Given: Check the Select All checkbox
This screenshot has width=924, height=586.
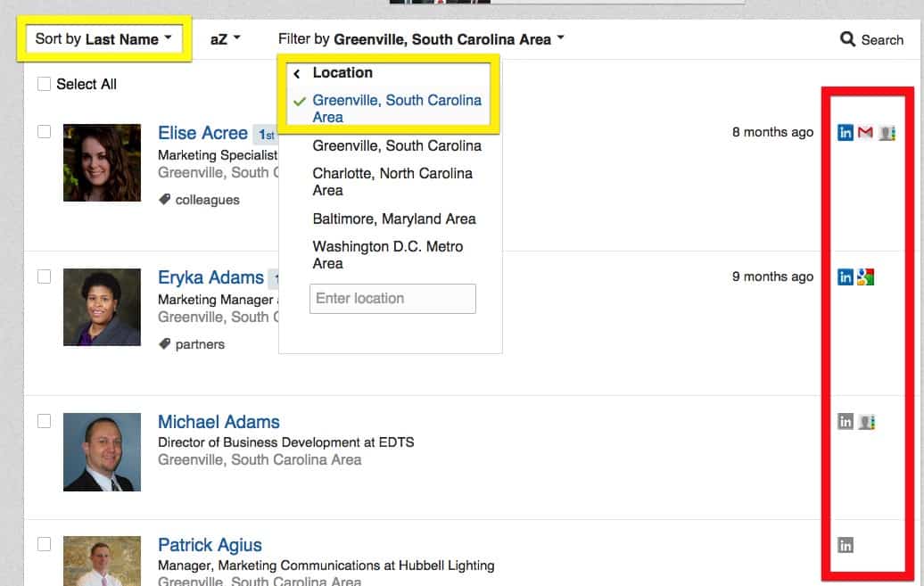Looking at the screenshot, I should coord(44,84).
